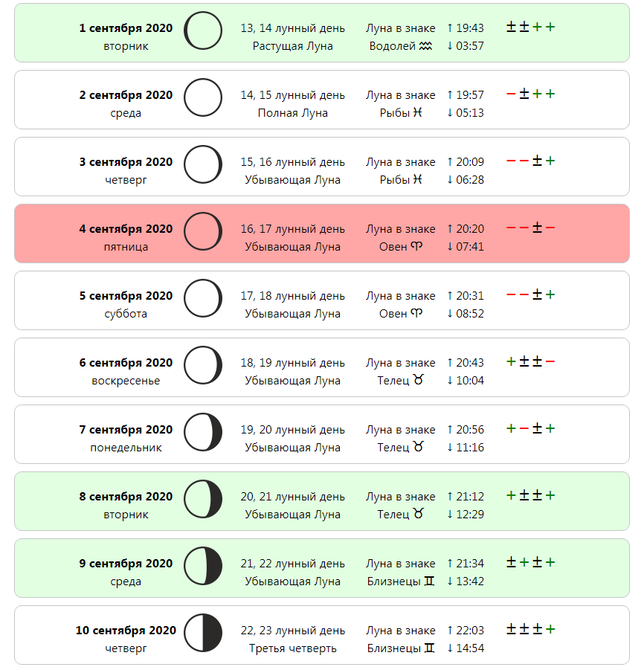Click the Aquarius zodiac symbol next to Водолей
The height and width of the screenshot is (667, 644).
425,46
